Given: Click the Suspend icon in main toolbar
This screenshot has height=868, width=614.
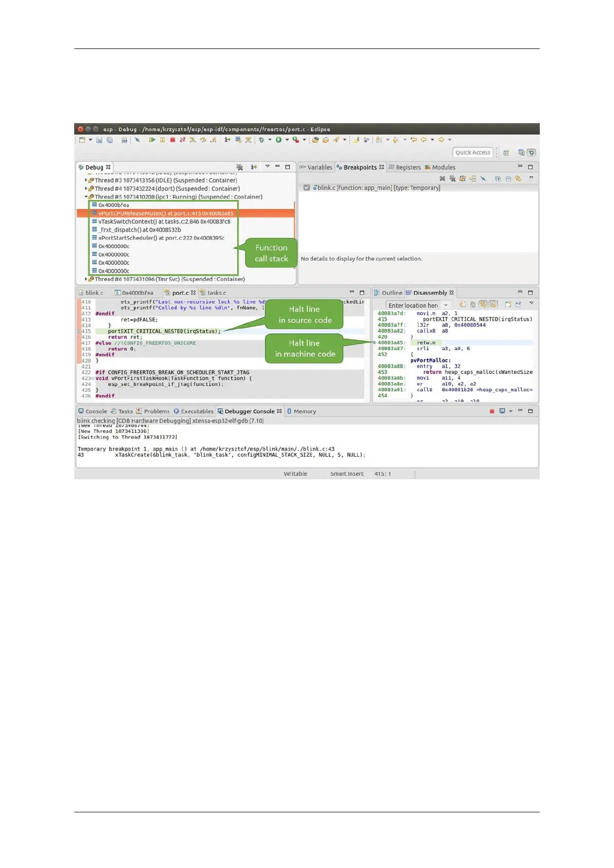Looking at the screenshot, I should [x=162, y=140].
